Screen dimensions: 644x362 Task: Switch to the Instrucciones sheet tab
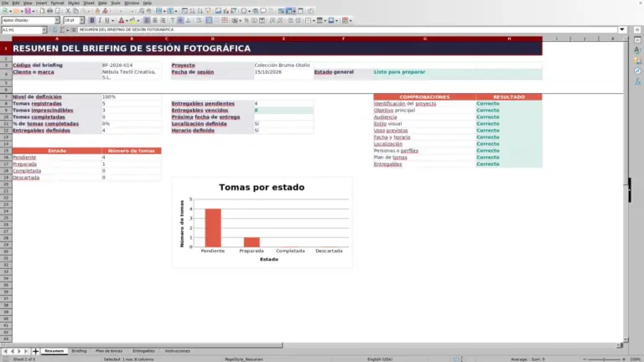[x=178, y=351]
